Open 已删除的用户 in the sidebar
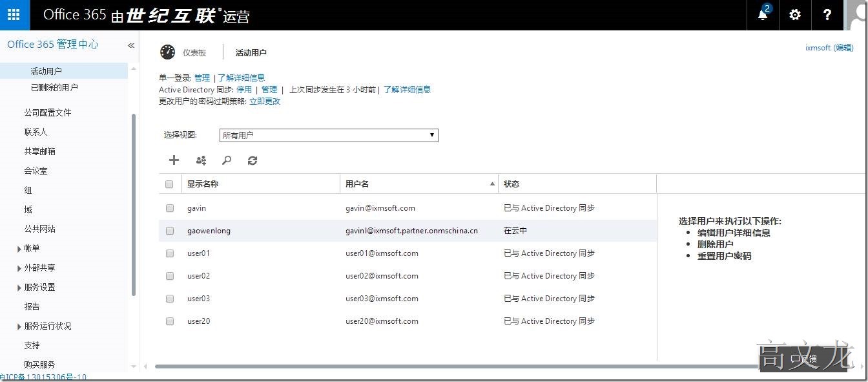The width and height of the screenshot is (868, 382). click(x=54, y=87)
